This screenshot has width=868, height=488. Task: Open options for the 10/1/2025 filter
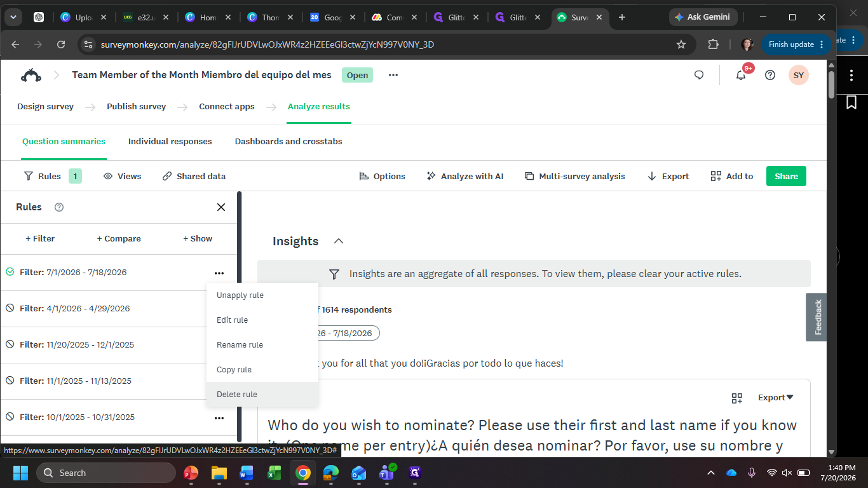coord(219,417)
